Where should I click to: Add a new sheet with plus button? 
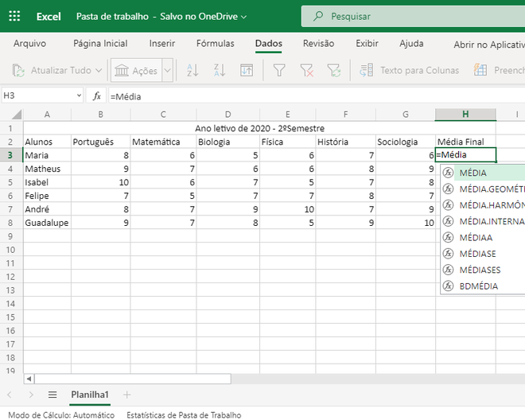click(126, 395)
